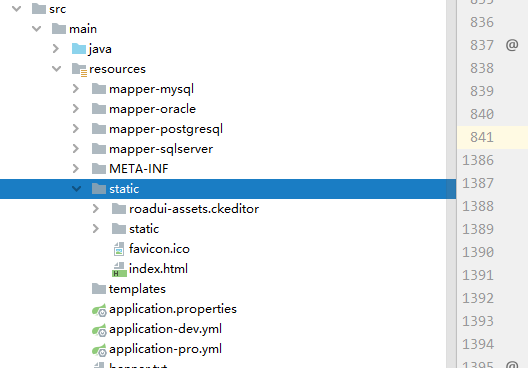Select the src tree row label
The width and height of the screenshot is (528, 368).
pos(58,9)
